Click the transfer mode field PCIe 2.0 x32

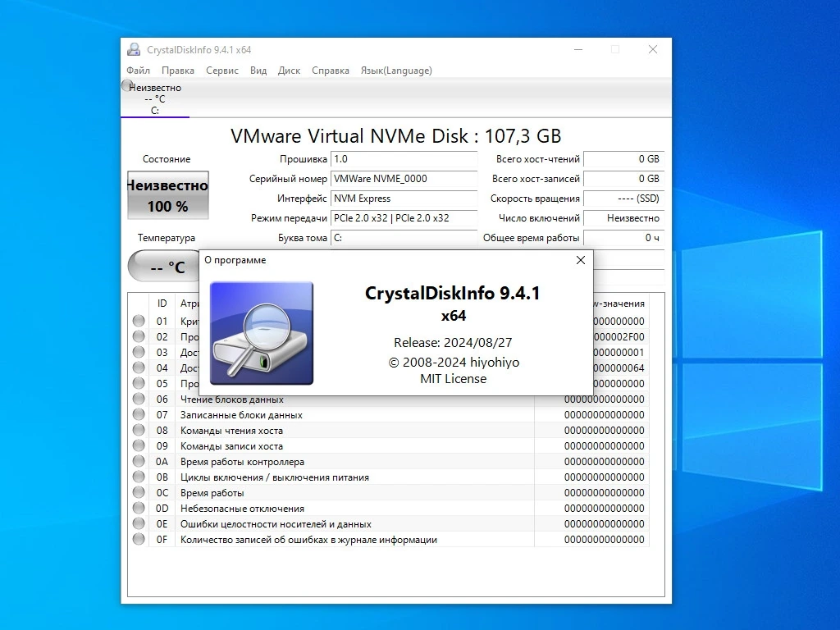click(404, 218)
